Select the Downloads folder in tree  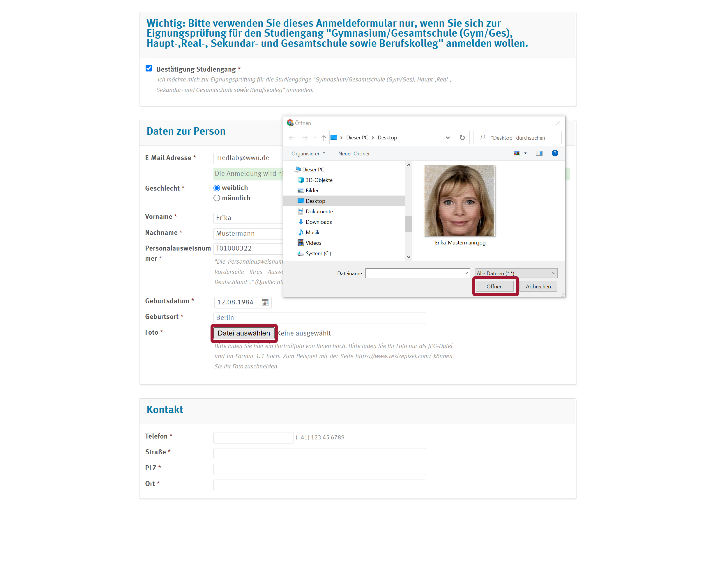318,222
